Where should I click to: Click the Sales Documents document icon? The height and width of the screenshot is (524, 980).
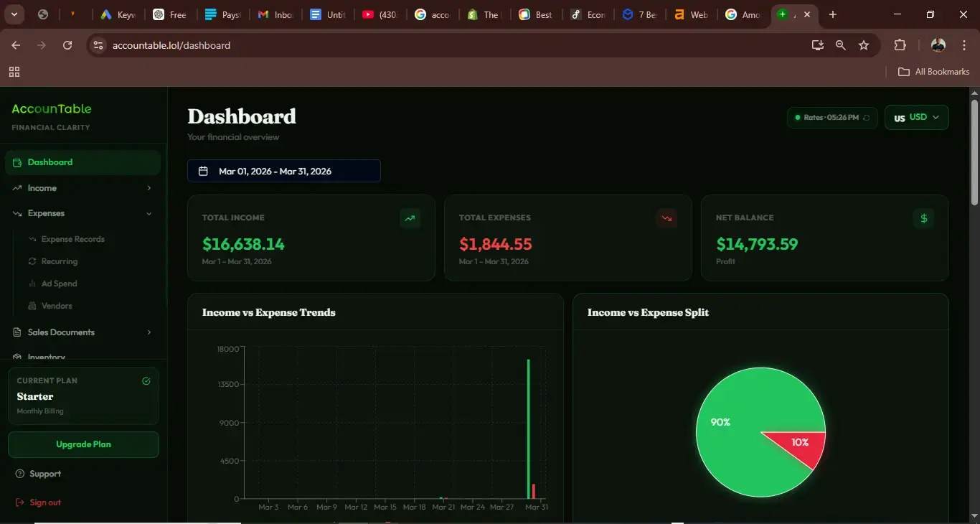click(x=17, y=332)
